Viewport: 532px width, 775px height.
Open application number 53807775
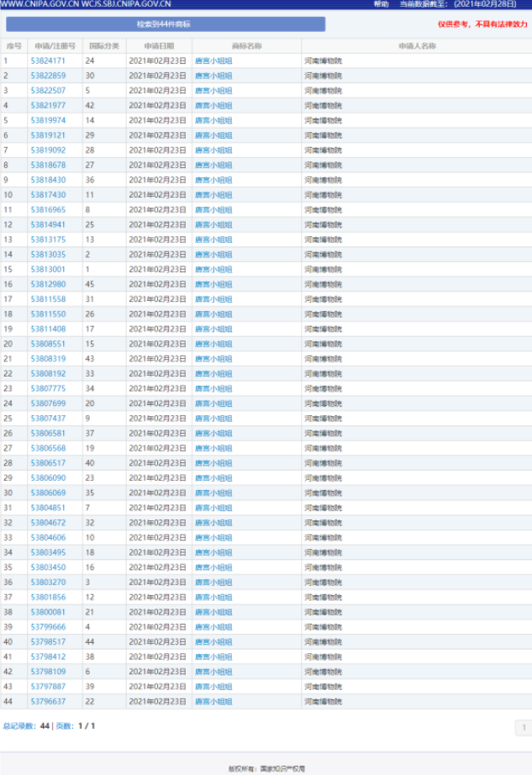click(x=48, y=389)
